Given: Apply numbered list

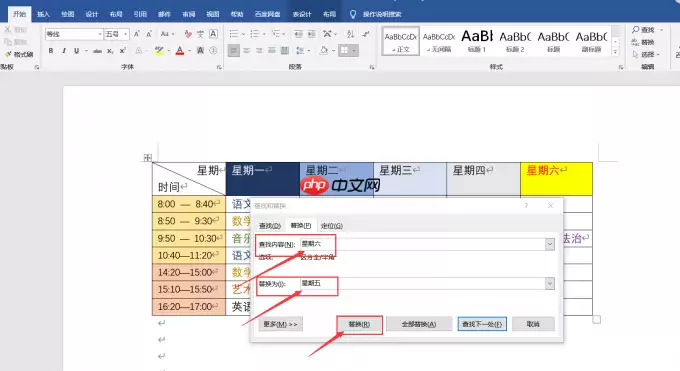Looking at the screenshot, I should point(255,34).
